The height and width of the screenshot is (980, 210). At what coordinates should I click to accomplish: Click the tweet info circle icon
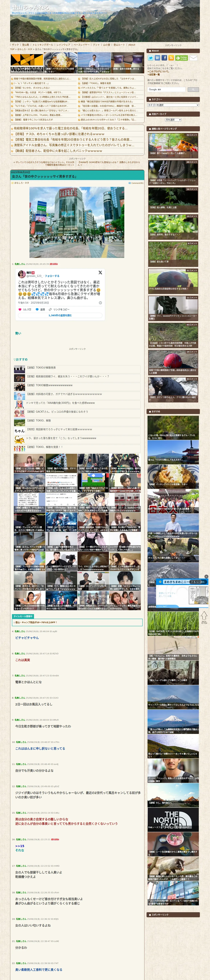100,303
